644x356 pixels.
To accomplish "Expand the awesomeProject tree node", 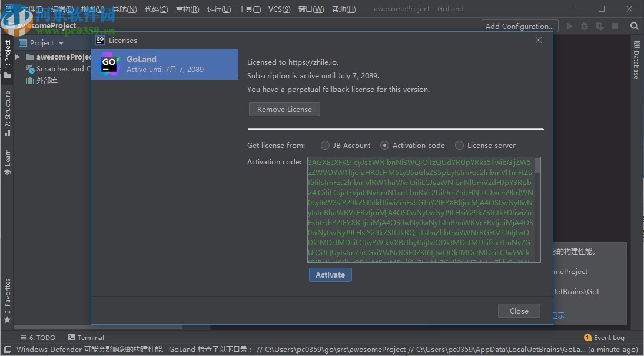I will 17,57.
